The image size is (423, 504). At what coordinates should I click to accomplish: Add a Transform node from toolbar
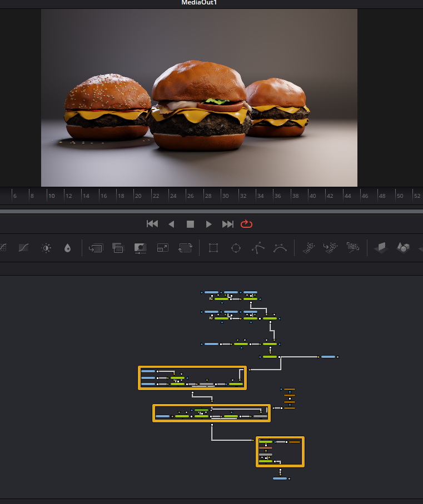click(x=185, y=248)
